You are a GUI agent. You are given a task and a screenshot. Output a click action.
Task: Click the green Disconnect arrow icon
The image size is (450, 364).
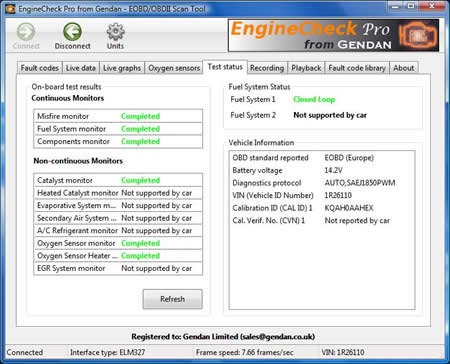point(72,32)
